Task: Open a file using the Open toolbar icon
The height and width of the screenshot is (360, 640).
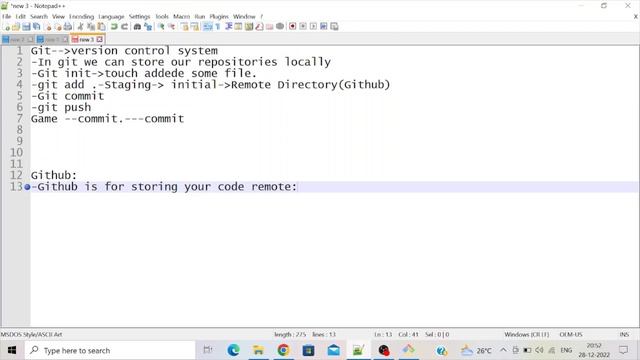Action: tap(16, 27)
